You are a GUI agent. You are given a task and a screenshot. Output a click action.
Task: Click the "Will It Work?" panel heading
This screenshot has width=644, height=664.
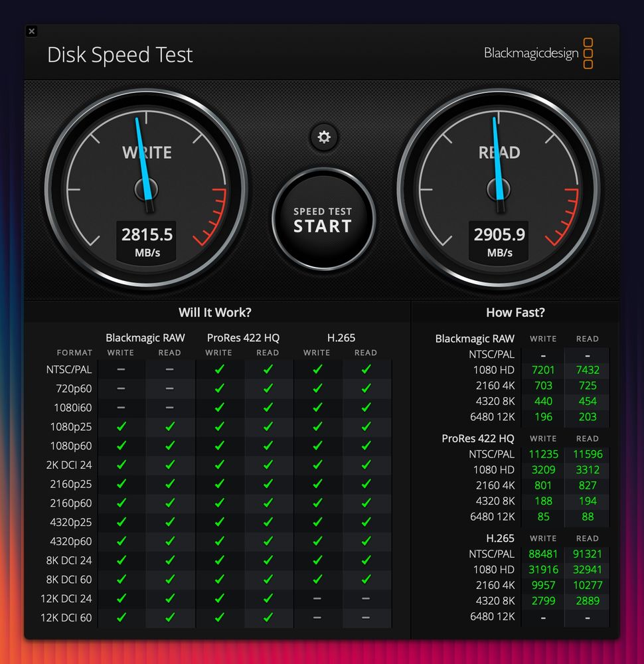214,313
